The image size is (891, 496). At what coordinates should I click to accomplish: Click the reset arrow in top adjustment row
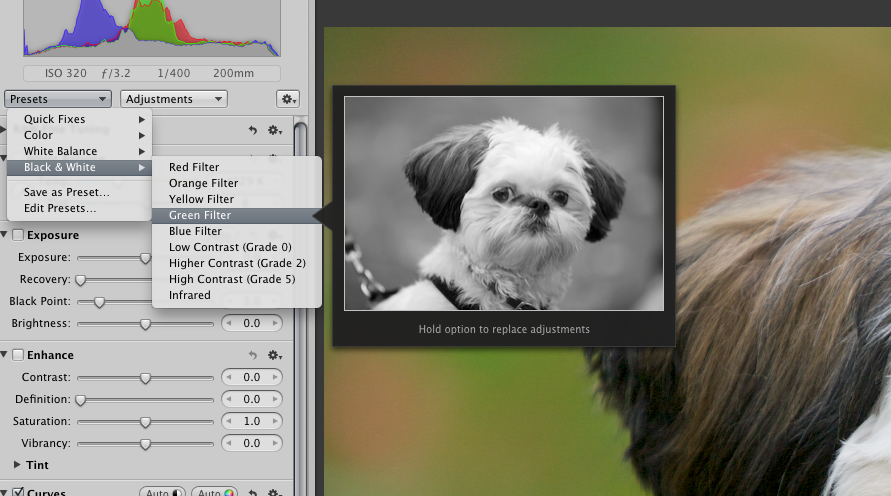point(253,131)
